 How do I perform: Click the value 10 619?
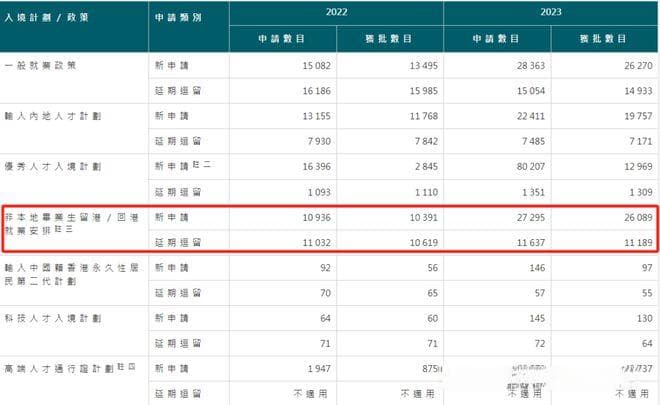tap(423, 243)
